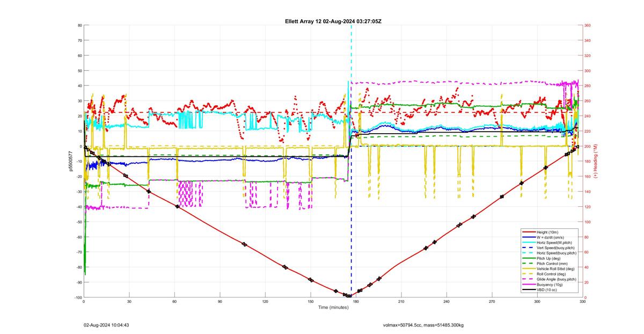Click the 210 tick on Time axis
644x334 pixels.
click(x=401, y=302)
